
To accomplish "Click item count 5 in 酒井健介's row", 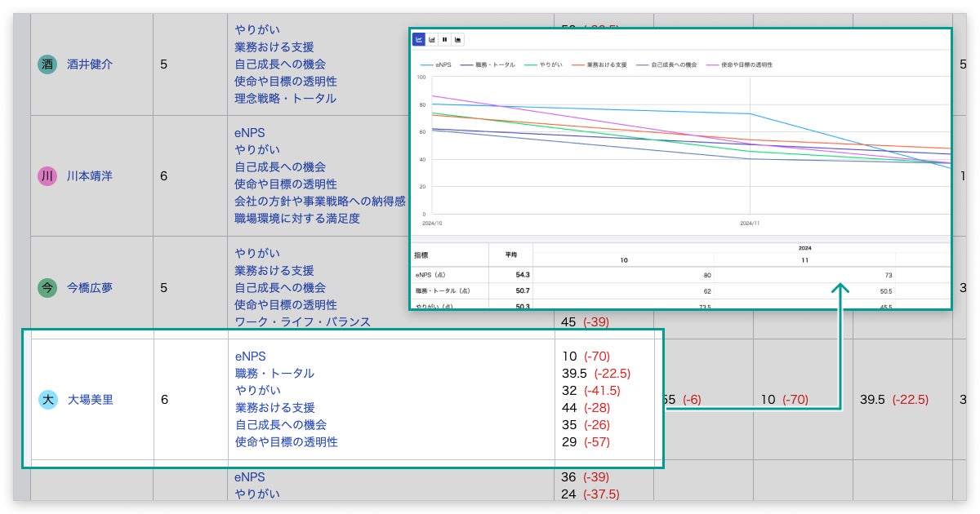I will pyautogui.click(x=164, y=64).
